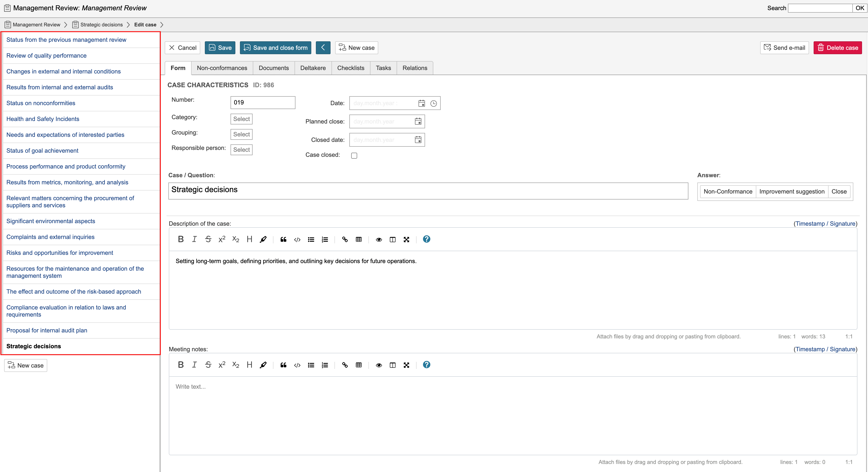Open Health and Safety Incidents case link

[x=43, y=119]
